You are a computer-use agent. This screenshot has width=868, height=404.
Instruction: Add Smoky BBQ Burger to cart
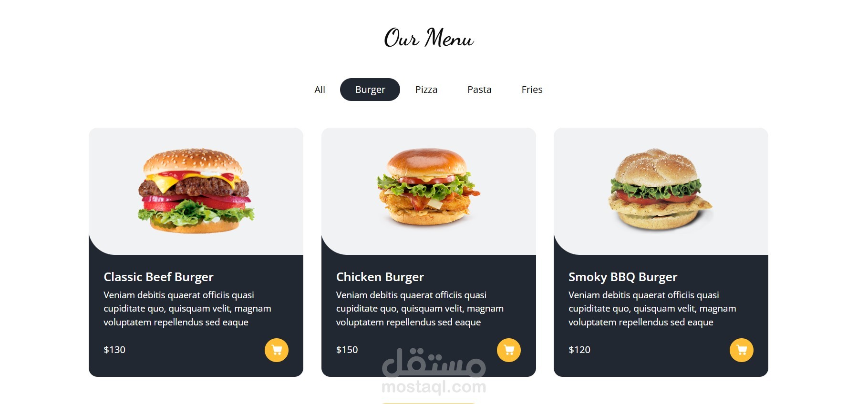742,350
